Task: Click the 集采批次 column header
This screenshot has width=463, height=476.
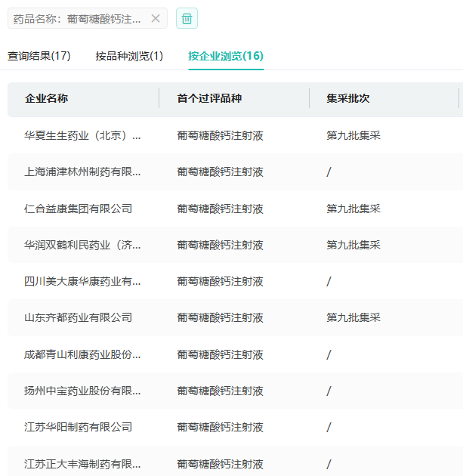Action: 348,99
